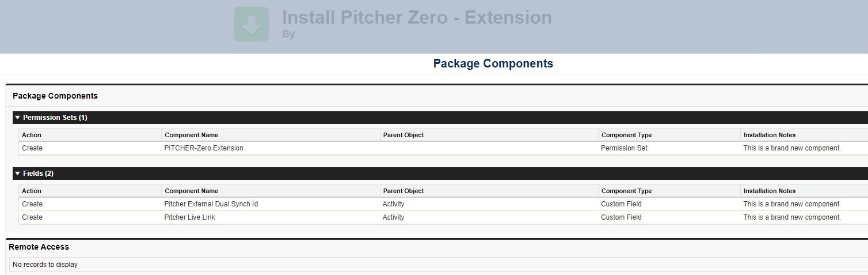Image resolution: width=868 pixels, height=275 pixels.
Task: Click Custom Field type for Pitcher External Dual Synch Id
Action: coord(621,204)
